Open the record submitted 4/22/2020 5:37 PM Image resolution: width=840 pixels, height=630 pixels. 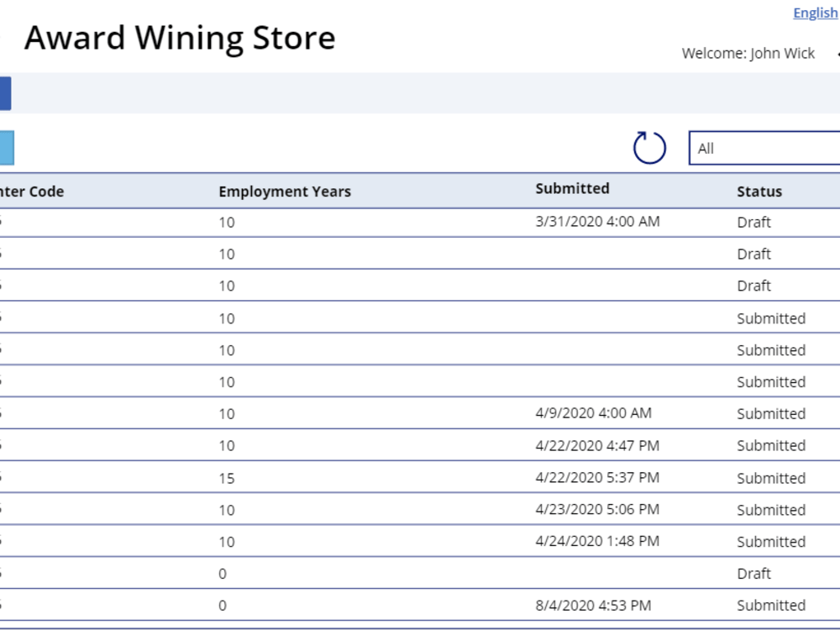click(420, 477)
